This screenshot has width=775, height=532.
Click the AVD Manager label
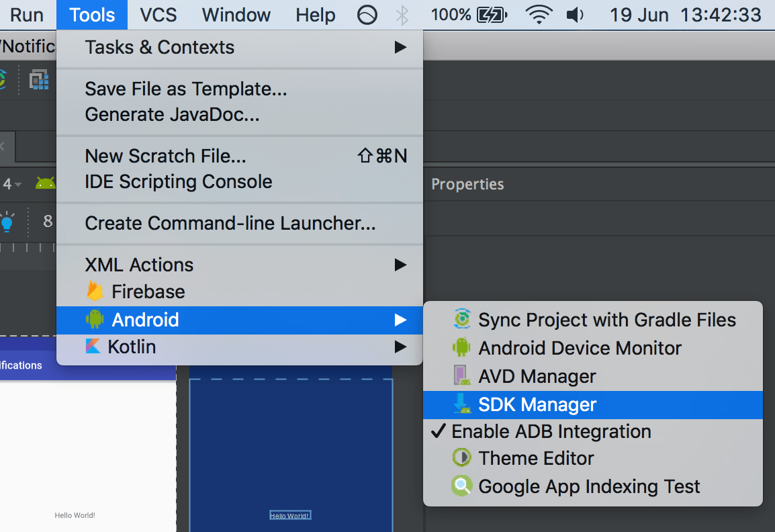coord(537,377)
